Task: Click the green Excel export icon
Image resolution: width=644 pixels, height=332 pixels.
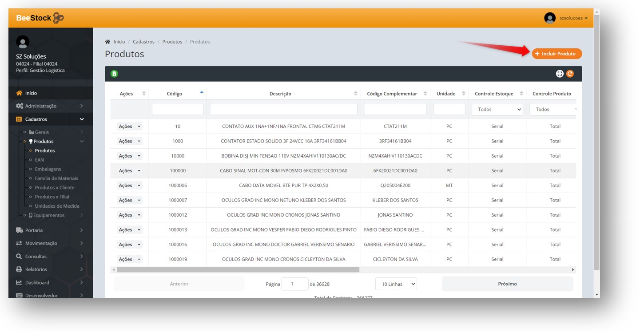Action: [114, 74]
